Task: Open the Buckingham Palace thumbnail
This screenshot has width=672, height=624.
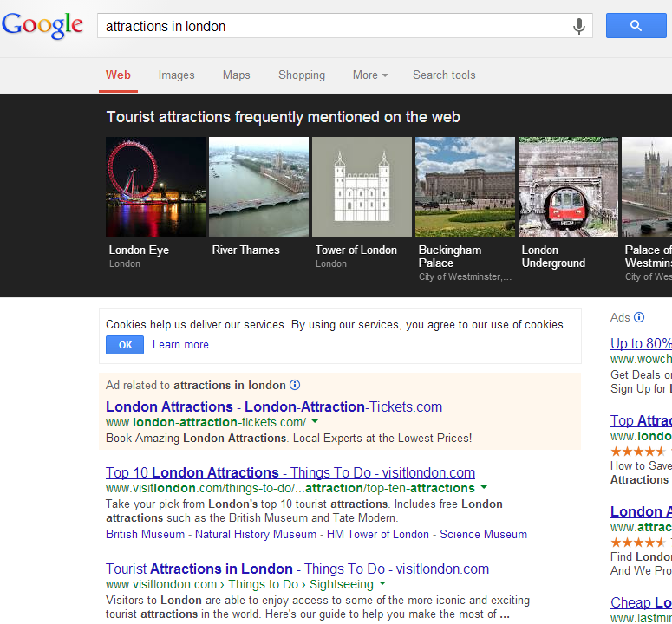Action: pyautogui.click(x=465, y=186)
